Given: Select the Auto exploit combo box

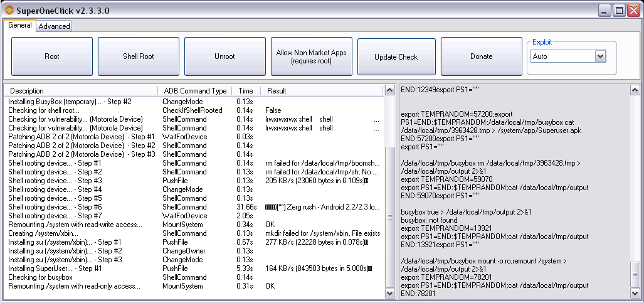Looking at the screenshot, I should click(x=568, y=56).
